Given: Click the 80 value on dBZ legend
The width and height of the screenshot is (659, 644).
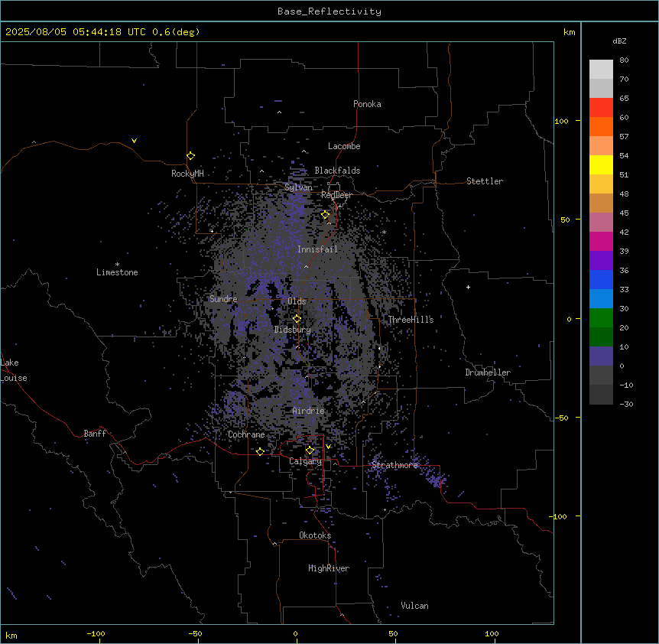Looking at the screenshot, I should [624, 60].
